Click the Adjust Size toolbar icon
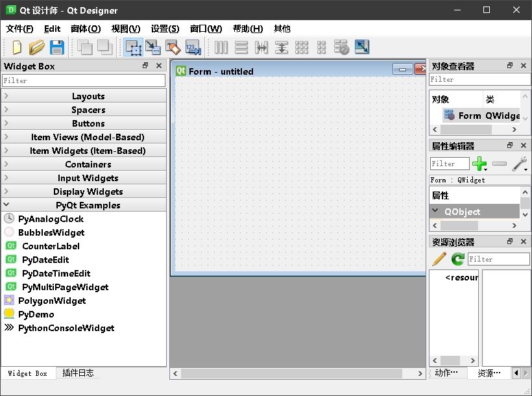The image size is (532, 396). pyautogui.click(x=361, y=47)
